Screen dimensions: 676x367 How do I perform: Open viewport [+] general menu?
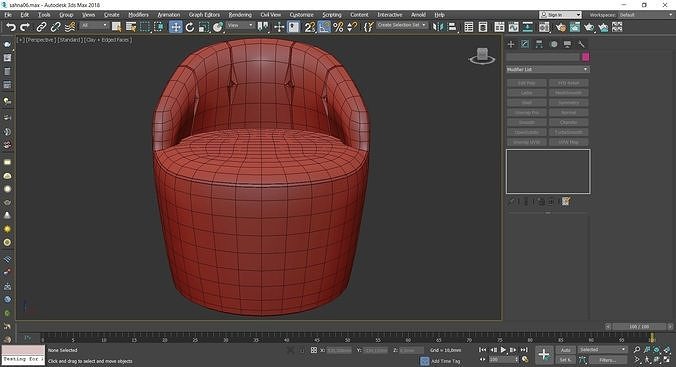pos(21,40)
